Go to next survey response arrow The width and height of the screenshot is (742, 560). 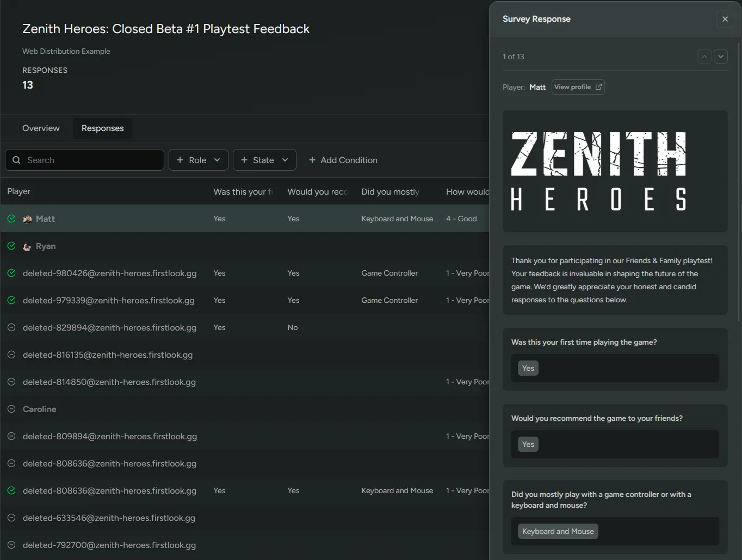click(721, 57)
